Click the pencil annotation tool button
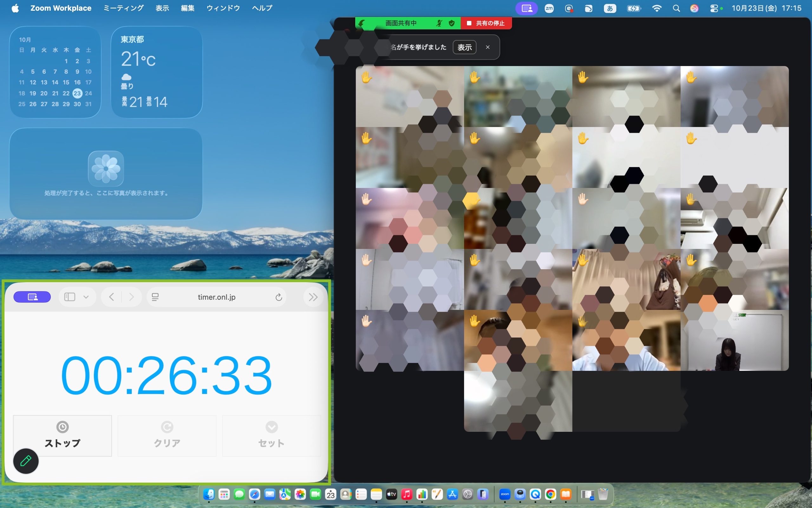The image size is (812, 508). coord(26,461)
